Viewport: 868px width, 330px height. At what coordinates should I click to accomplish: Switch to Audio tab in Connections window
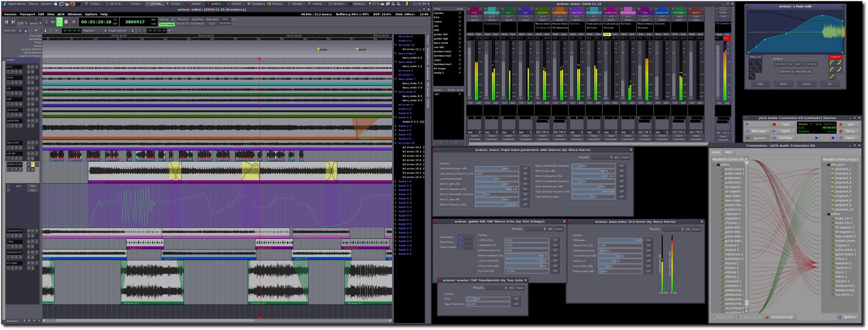(716, 152)
